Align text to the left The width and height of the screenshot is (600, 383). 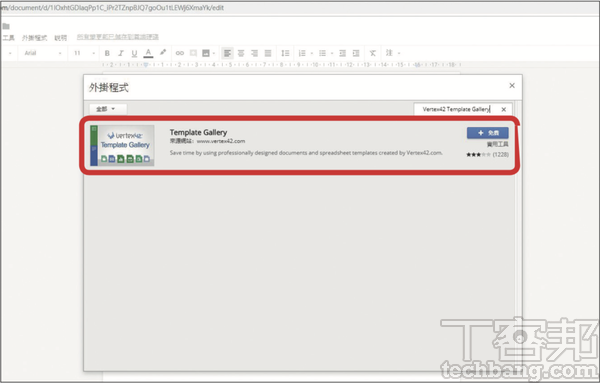[x=227, y=53]
